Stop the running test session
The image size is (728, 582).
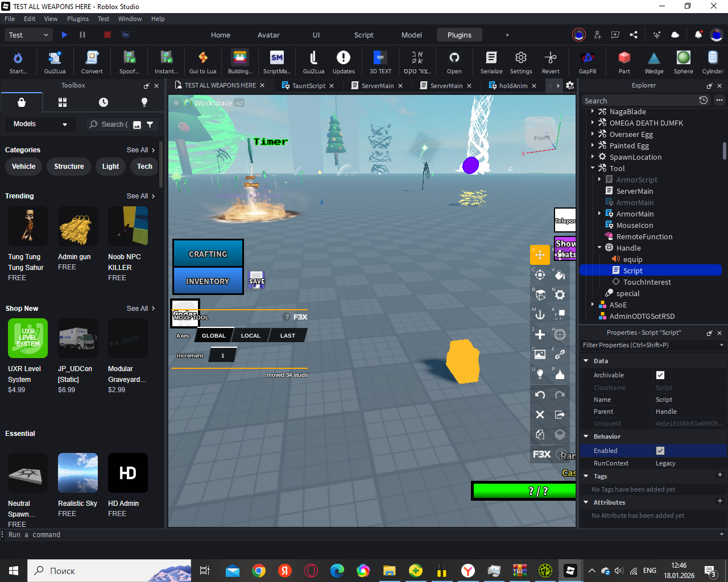pos(107,35)
